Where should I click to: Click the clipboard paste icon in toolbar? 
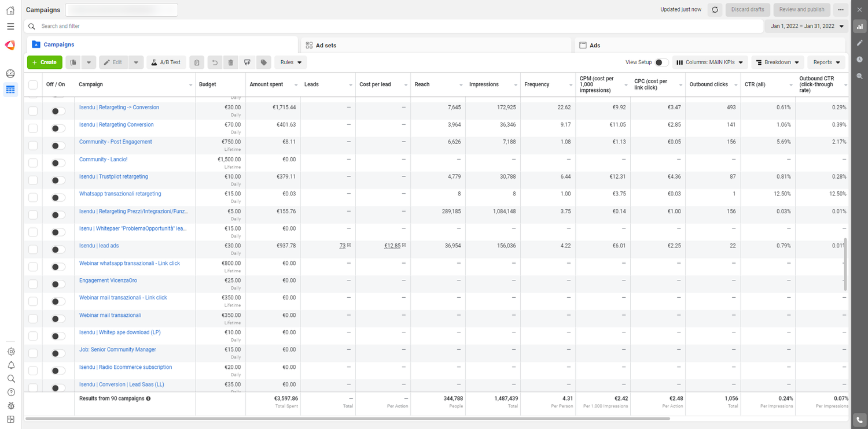197,62
